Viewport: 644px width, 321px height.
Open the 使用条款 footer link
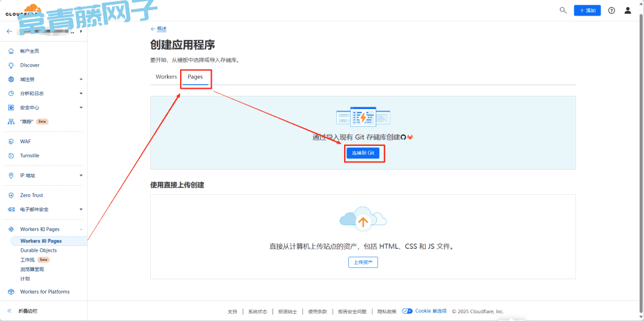pyautogui.click(x=317, y=311)
